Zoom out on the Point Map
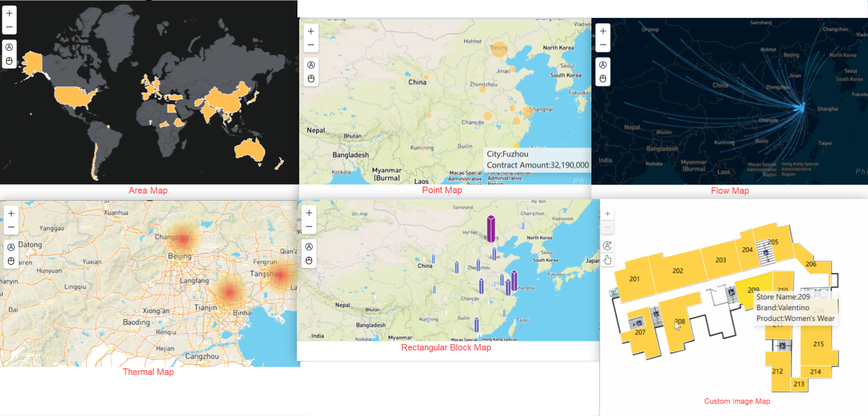This screenshot has width=868, height=416. (x=311, y=45)
